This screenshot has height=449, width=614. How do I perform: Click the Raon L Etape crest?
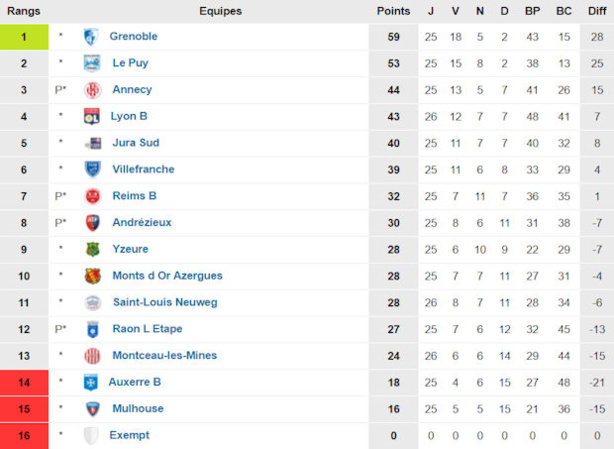92,329
